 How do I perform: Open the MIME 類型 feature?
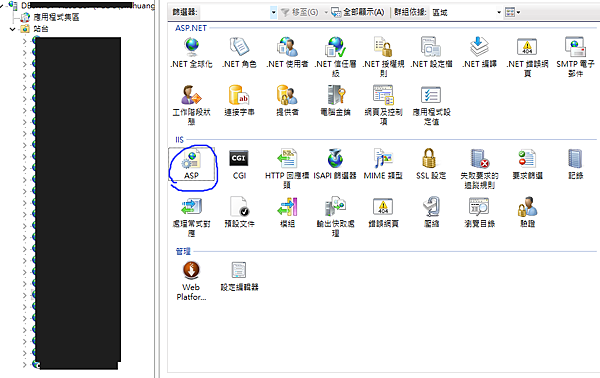click(x=383, y=165)
